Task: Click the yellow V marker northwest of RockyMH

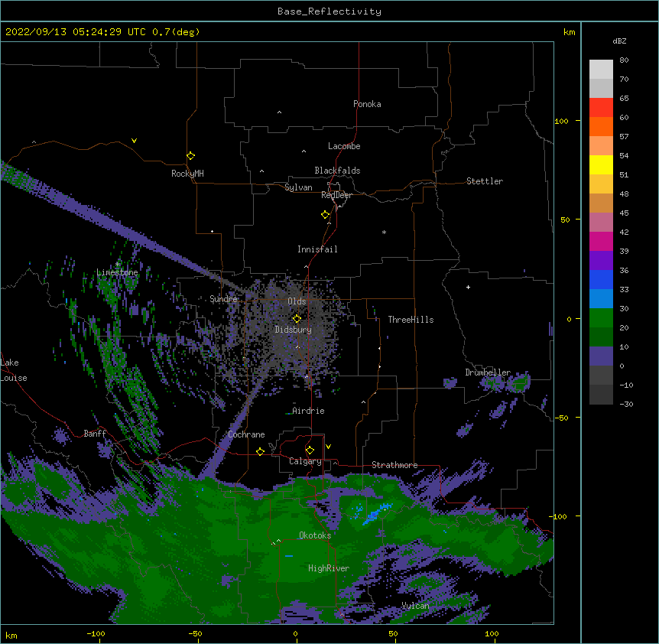Action: point(134,141)
